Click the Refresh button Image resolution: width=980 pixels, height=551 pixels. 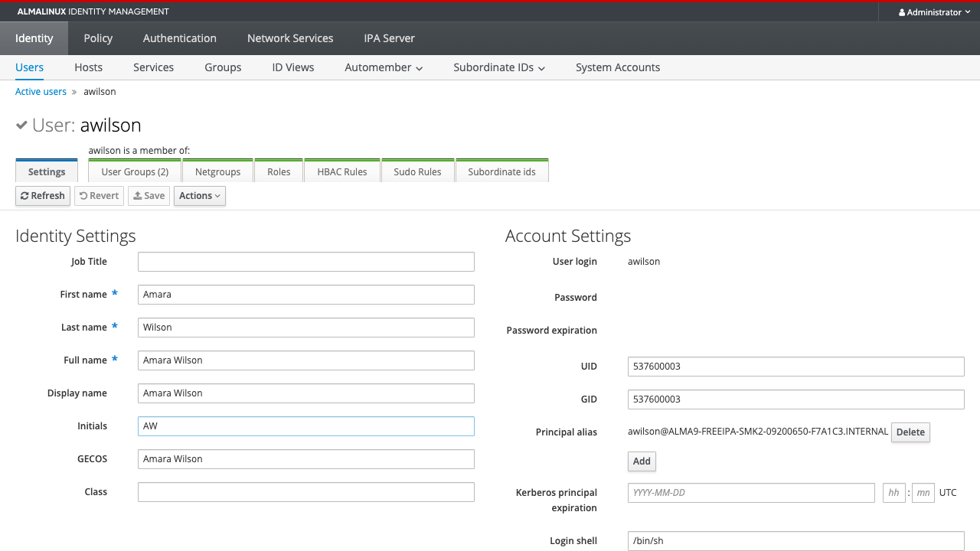pyautogui.click(x=43, y=196)
